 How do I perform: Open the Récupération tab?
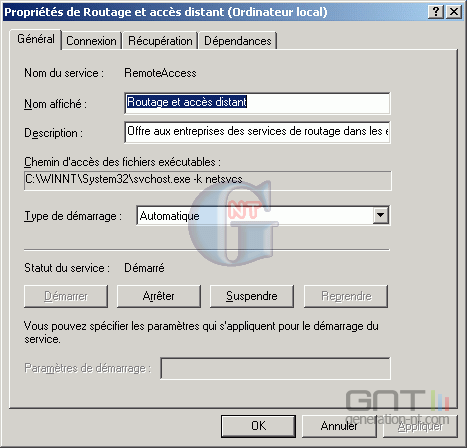pos(160,41)
